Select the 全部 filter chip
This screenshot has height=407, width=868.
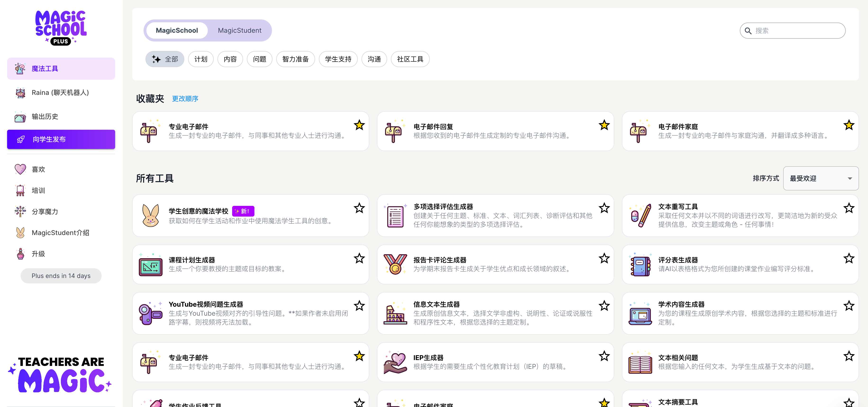tap(165, 59)
